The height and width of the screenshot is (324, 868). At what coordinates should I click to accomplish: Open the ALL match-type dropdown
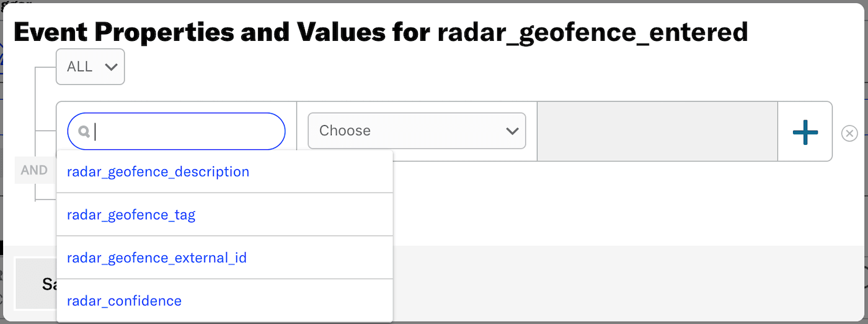(91, 67)
